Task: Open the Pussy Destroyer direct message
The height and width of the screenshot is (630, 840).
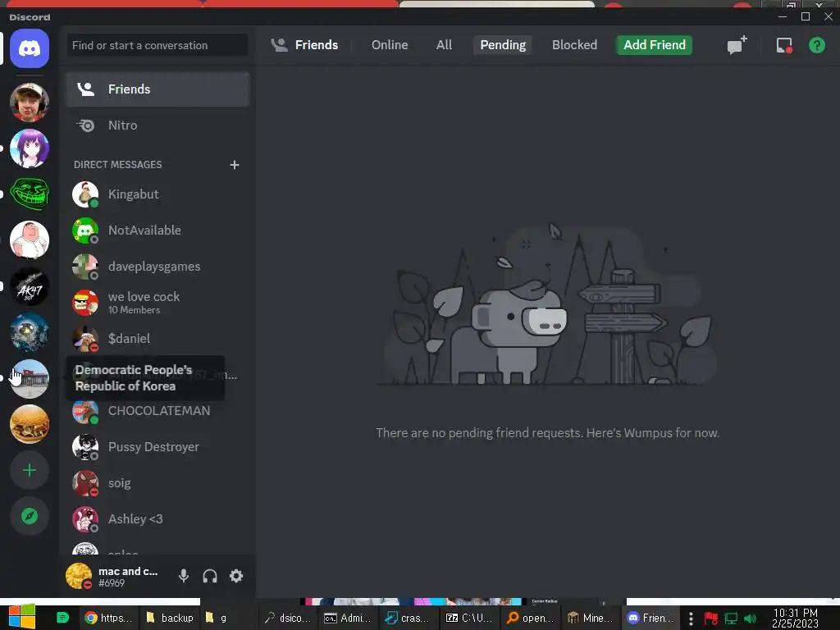Action: [x=157, y=447]
